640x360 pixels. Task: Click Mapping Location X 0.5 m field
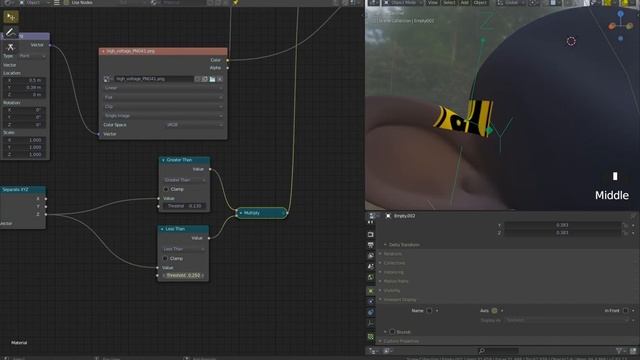(24, 80)
